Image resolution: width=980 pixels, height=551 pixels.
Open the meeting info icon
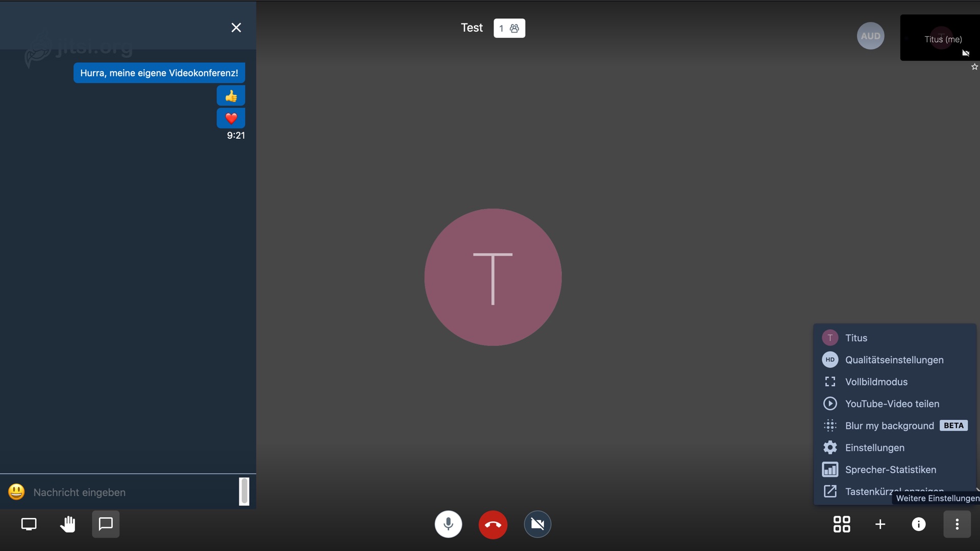[918, 524]
